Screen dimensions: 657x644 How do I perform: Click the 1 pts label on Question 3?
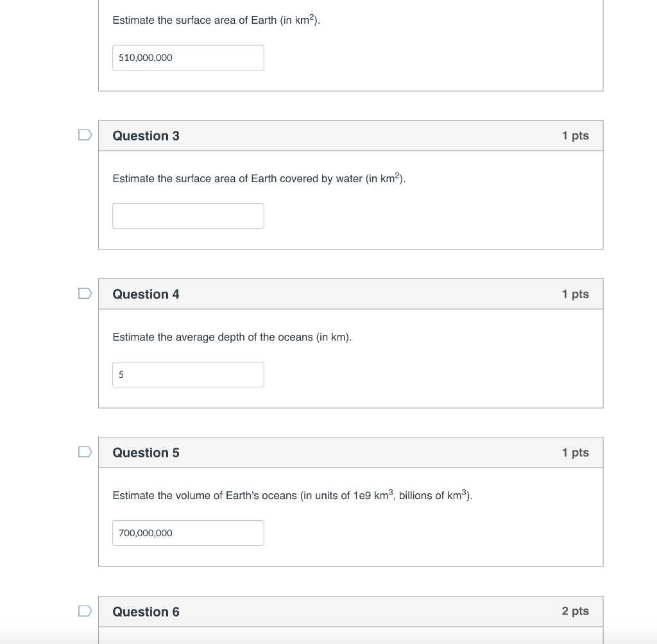(575, 135)
